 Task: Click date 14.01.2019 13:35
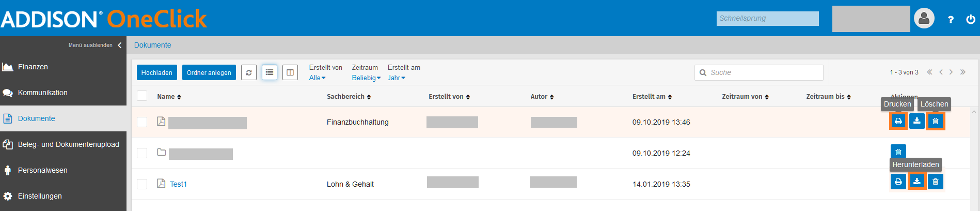coord(661,184)
